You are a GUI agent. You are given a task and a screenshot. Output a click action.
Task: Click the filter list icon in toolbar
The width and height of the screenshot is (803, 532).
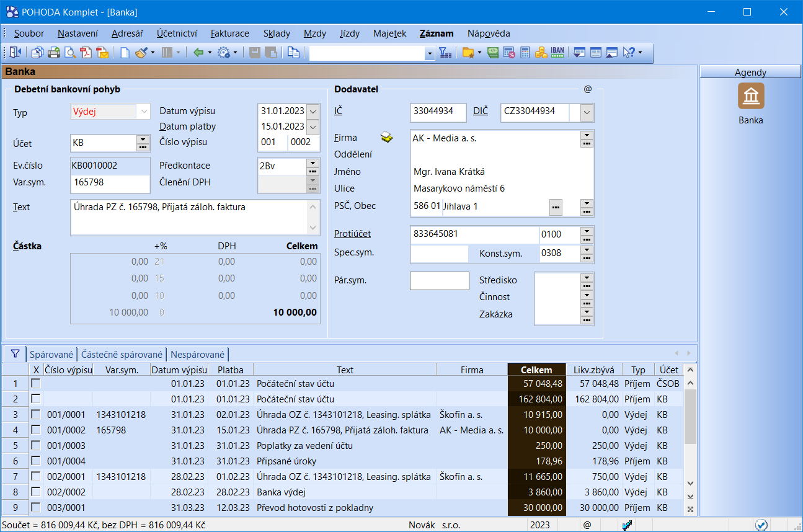445,53
